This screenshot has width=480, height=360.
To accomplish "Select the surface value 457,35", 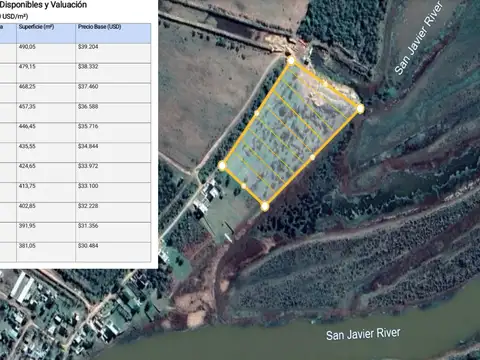I will (27, 107).
